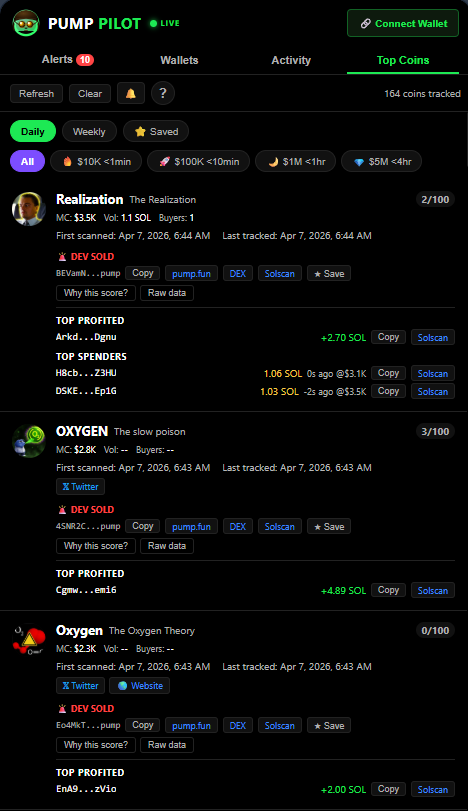This screenshot has width=468, height=811.
Task: Copy the H8cb...Z3HU wallet address
Action: (388, 373)
